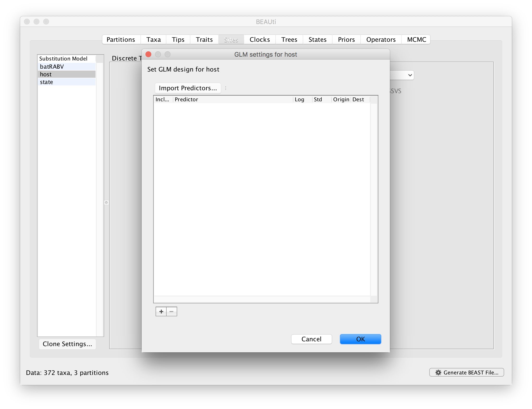532x409 pixels.
Task: Click the gear icon on Generate BEAST File
Action: 438,373
